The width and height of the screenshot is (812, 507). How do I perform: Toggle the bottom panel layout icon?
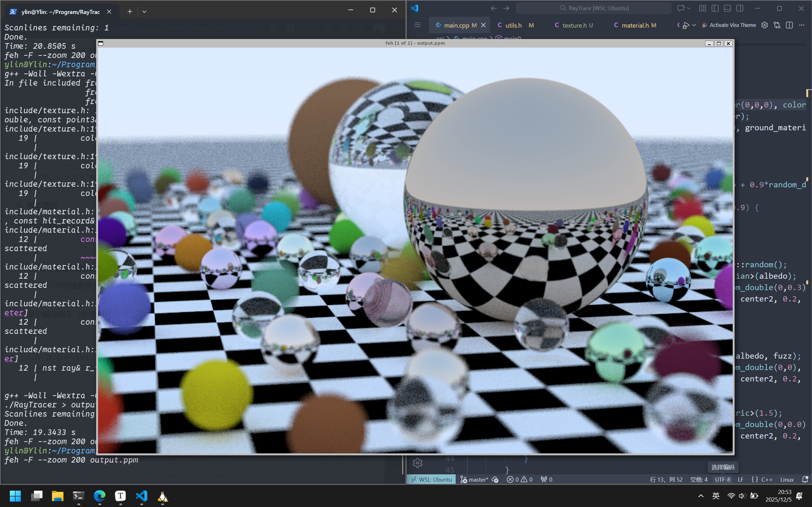pos(727,8)
